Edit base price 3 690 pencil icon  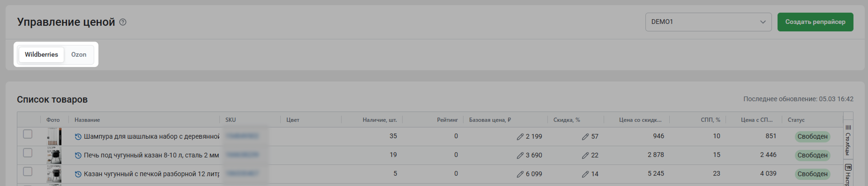[x=520, y=155]
